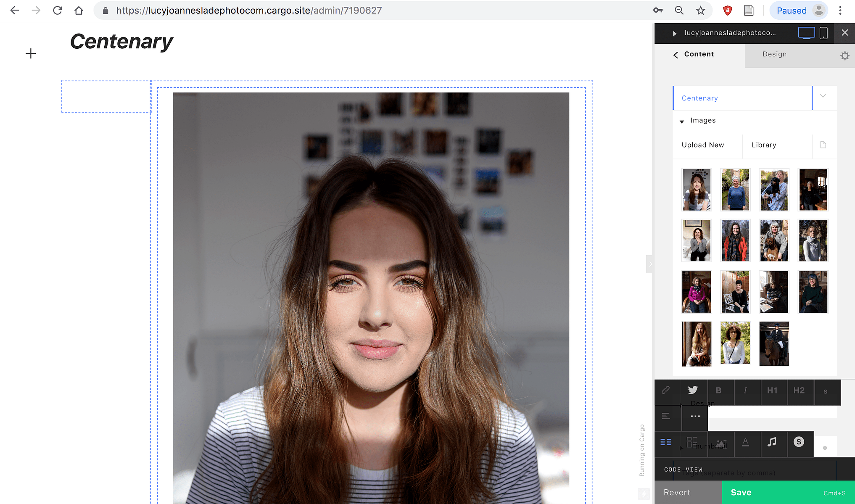Viewport: 855px width, 504px height.
Task: Toggle bold formatting with B
Action: tap(719, 391)
